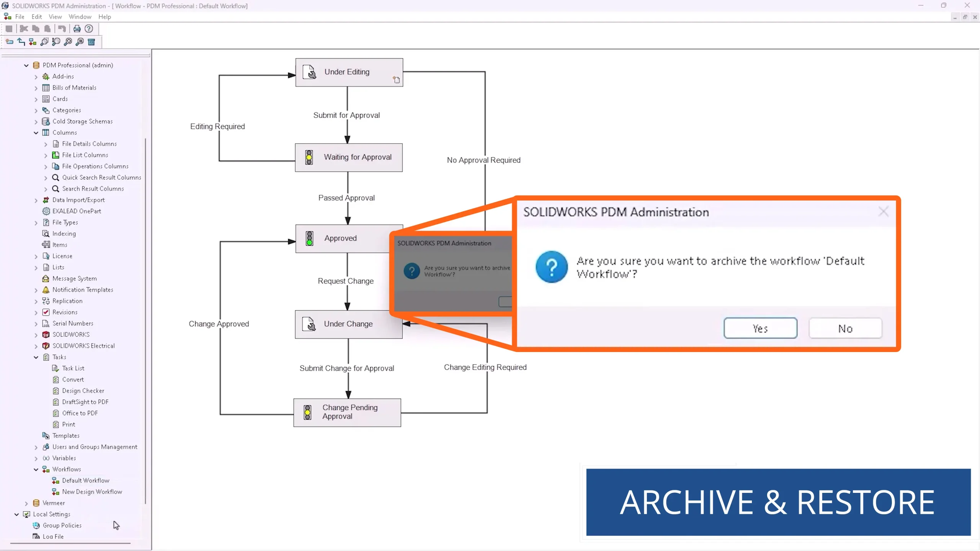Click the Print icon on the toolbar
980x551 pixels.
(77, 29)
